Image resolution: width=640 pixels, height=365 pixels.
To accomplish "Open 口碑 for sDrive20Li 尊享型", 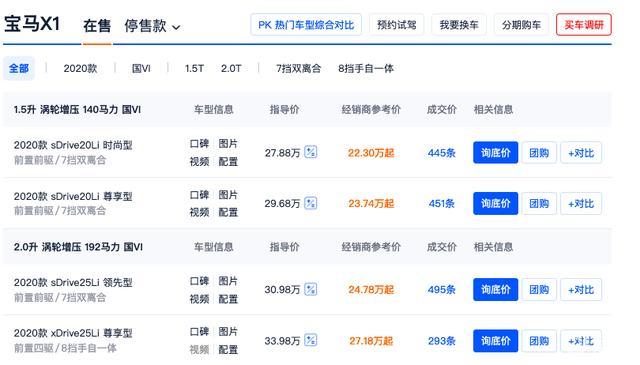I will click(x=199, y=195).
